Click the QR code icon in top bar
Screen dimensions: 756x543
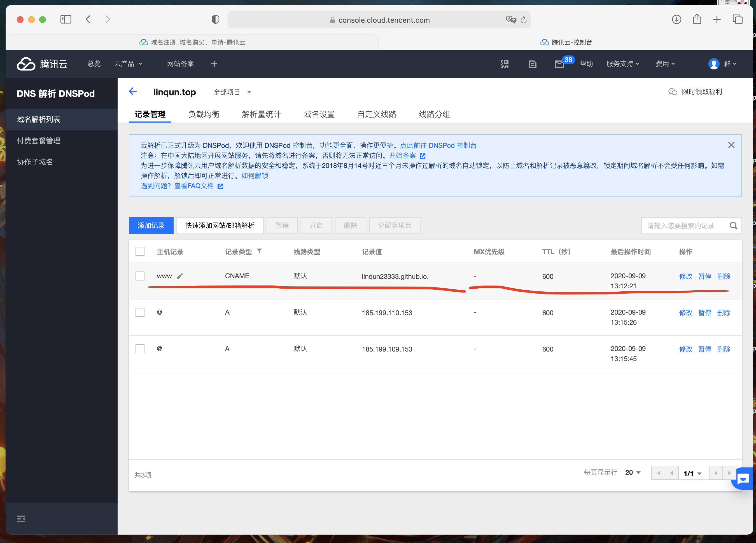click(504, 64)
